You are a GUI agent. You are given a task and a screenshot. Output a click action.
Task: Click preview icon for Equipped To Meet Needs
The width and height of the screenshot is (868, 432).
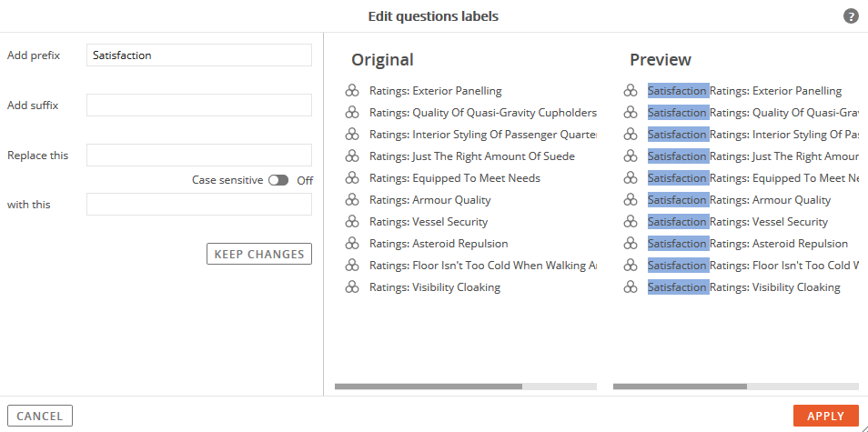(x=631, y=178)
